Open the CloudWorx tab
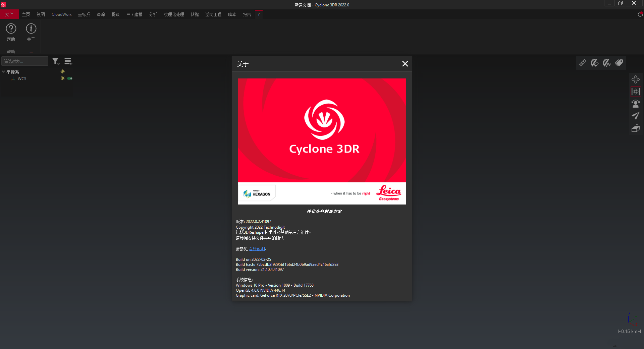 [62, 14]
